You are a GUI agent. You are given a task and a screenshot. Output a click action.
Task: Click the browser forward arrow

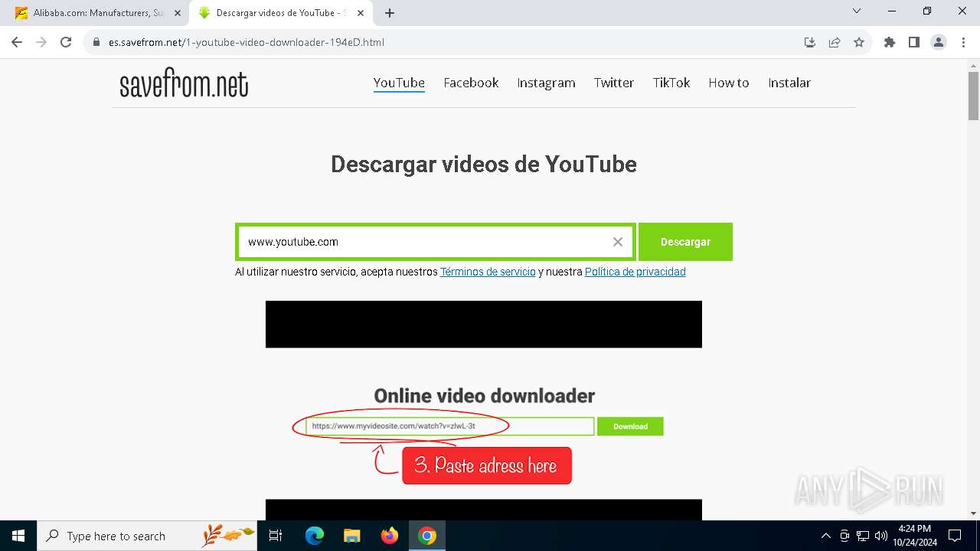[41, 42]
